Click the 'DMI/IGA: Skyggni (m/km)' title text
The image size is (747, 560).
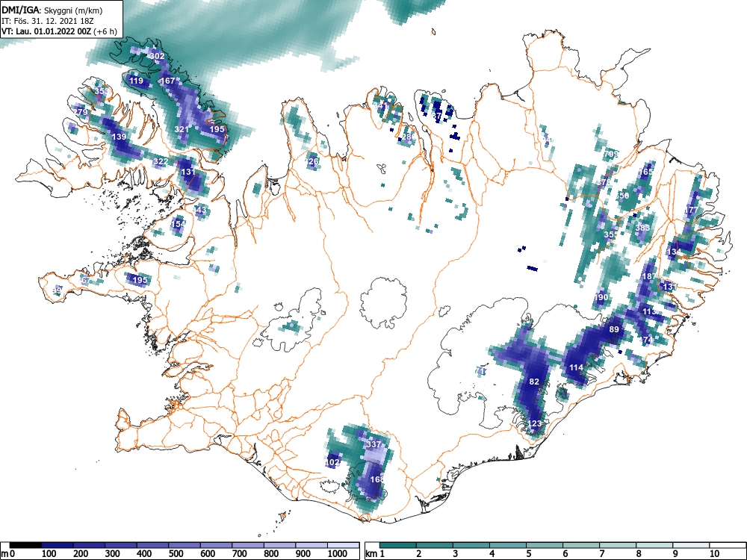[52, 10]
